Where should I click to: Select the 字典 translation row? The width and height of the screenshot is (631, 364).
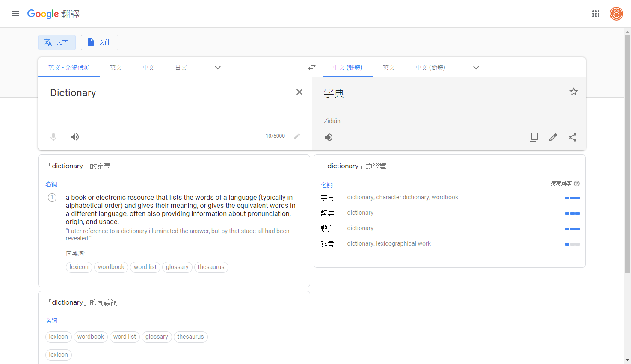coord(450,198)
